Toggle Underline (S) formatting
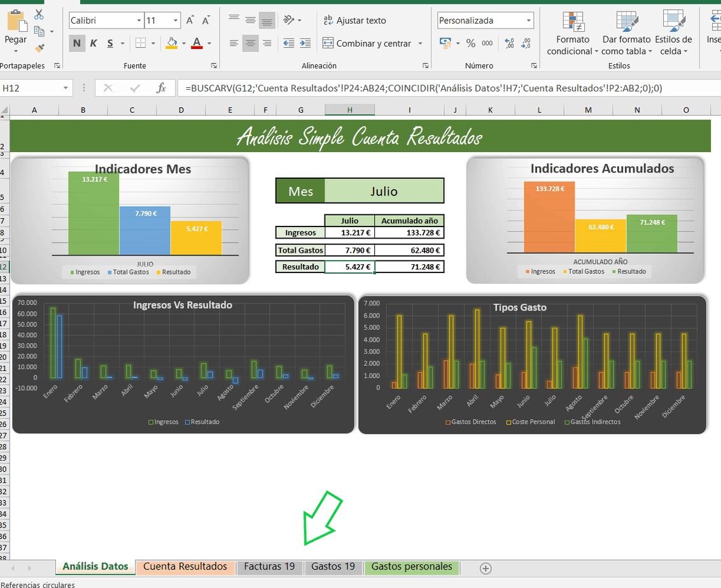Viewport: 721px width, 588px height. click(x=110, y=43)
